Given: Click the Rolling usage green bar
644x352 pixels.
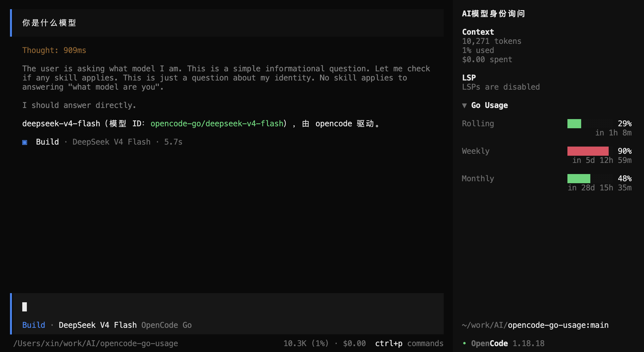Looking at the screenshot, I should 574,124.
